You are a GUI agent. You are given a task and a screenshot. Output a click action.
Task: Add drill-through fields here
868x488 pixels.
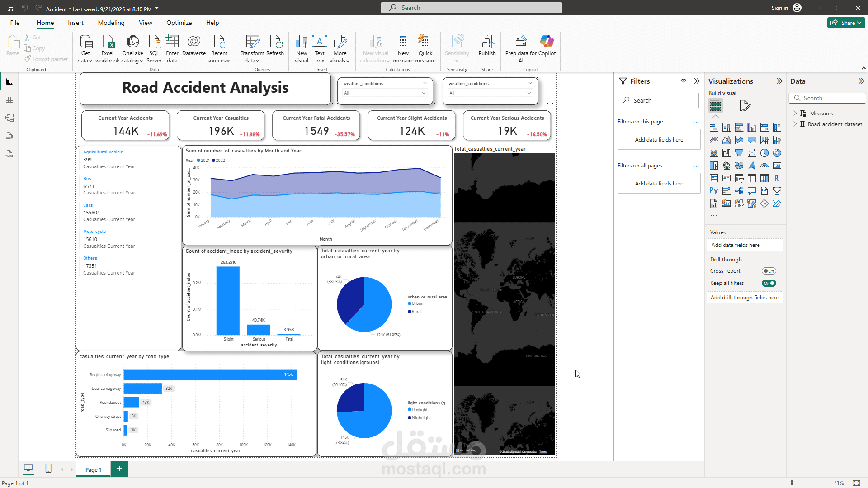(745, 298)
